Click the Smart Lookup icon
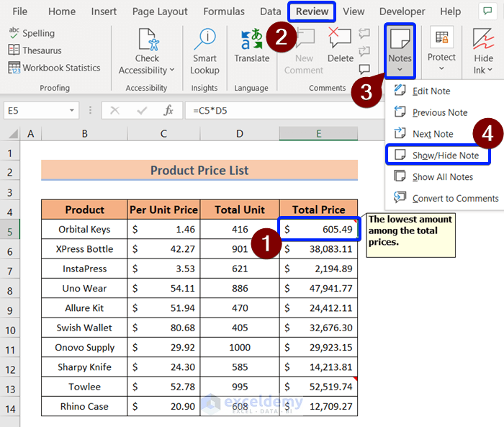Viewport: 504px width, 427px height. [204, 40]
